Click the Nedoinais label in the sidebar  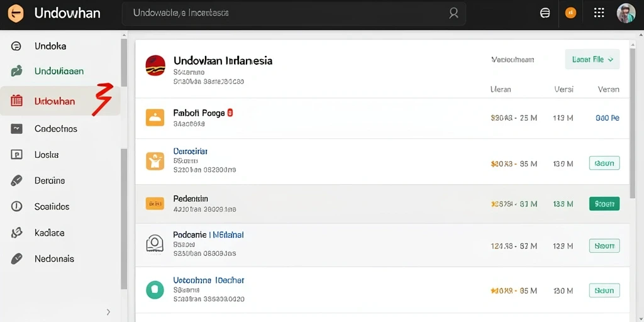point(54,258)
